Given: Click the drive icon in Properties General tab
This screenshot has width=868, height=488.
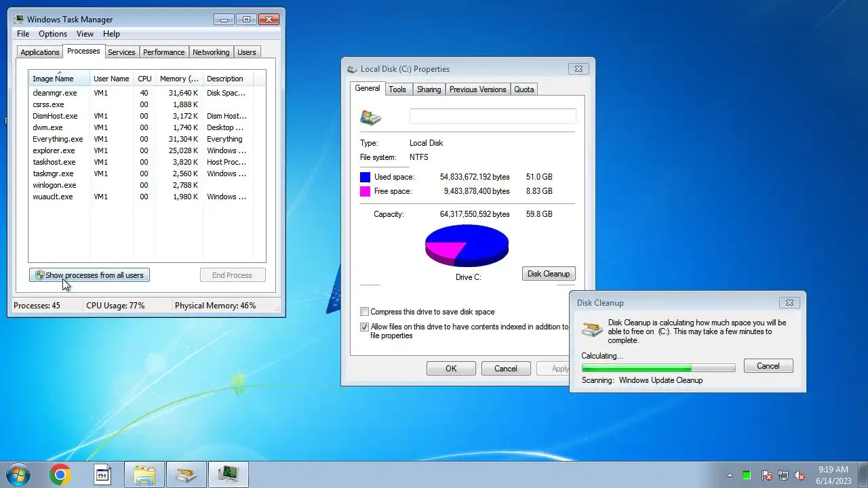Looking at the screenshot, I should pyautogui.click(x=371, y=117).
